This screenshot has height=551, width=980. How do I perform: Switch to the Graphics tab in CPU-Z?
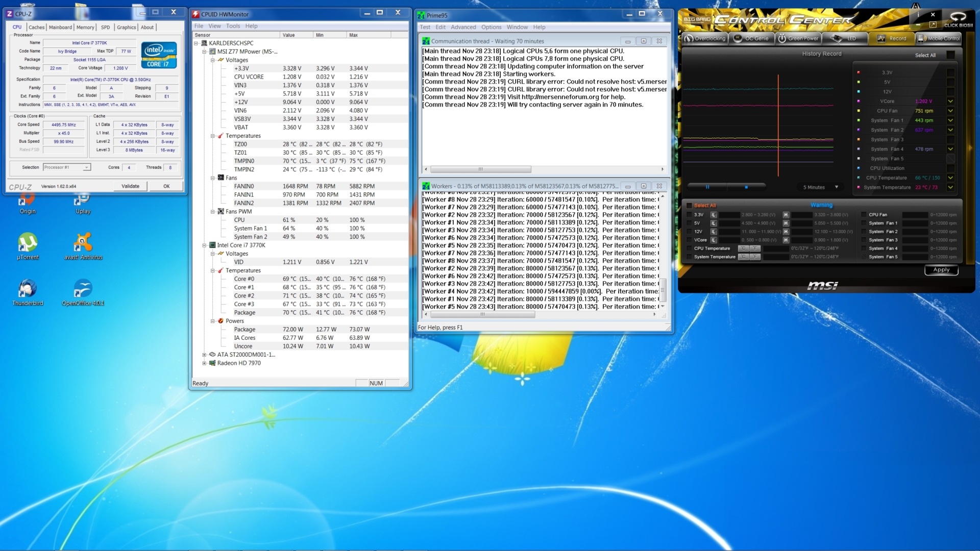pos(126,28)
